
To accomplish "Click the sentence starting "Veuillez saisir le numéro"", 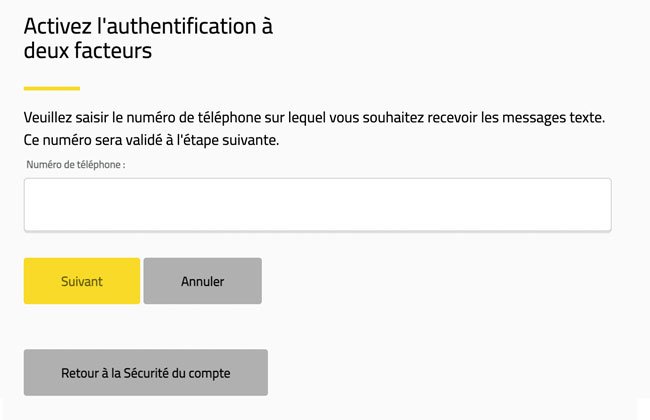I will click(313, 118).
